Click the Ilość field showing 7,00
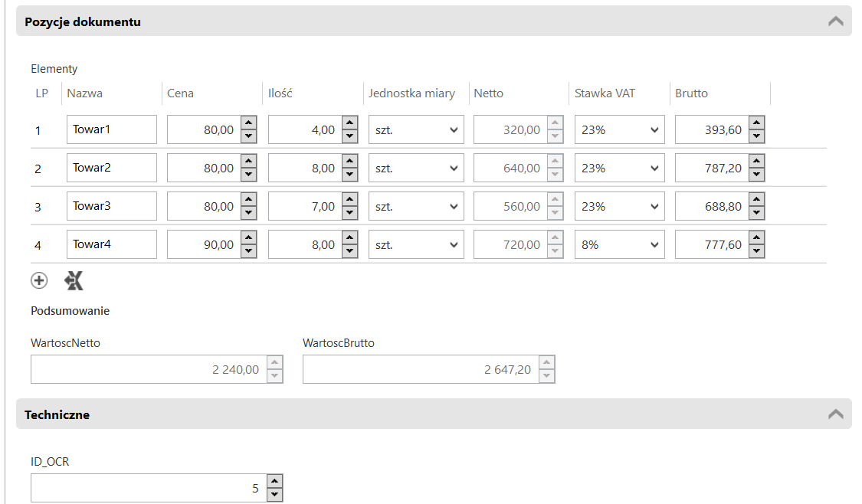This screenshot has width=862, height=504. [x=303, y=207]
